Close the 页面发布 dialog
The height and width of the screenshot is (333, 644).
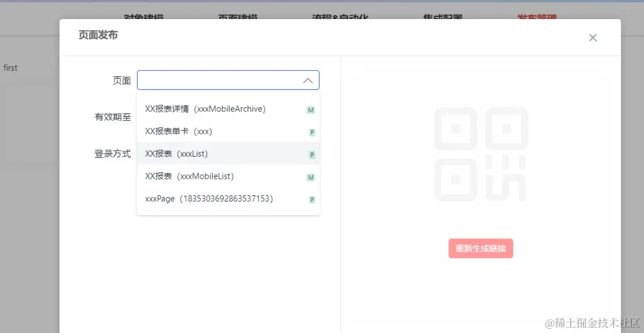(592, 38)
